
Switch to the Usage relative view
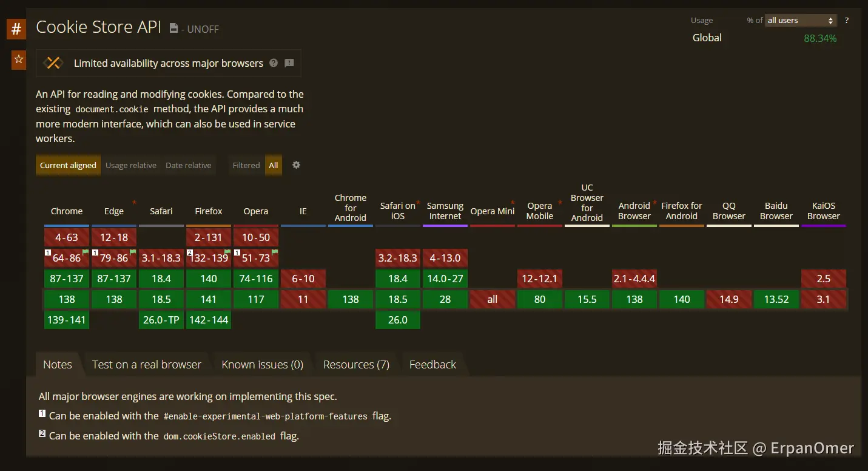coord(131,165)
